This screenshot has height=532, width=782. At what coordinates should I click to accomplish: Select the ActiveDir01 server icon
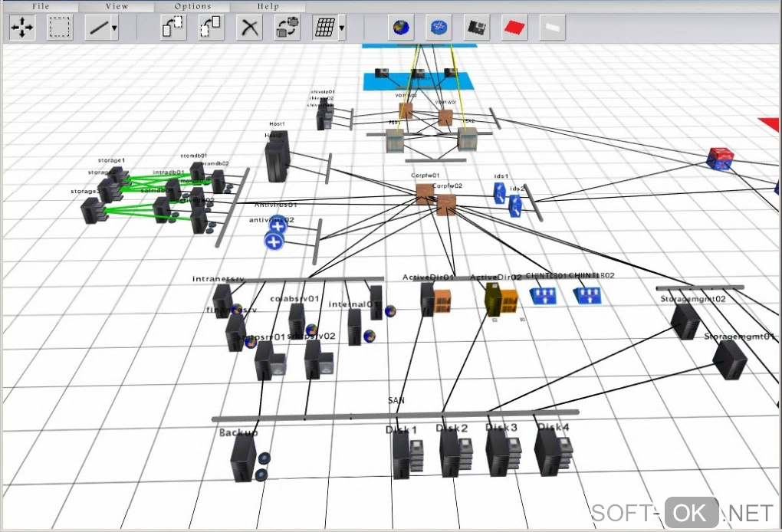pyautogui.click(x=427, y=299)
